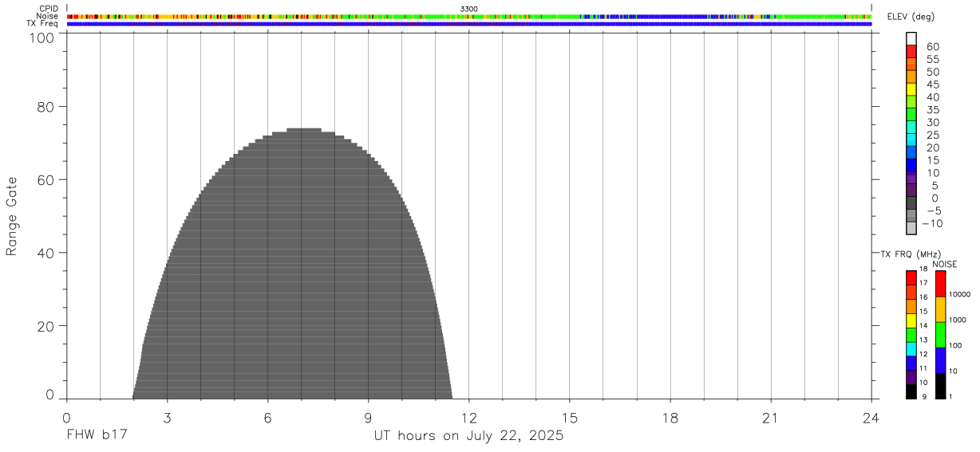This screenshot has height=452, width=980.
Task: Click the 80 tick on Range Gate axis
Action: pyautogui.click(x=45, y=106)
